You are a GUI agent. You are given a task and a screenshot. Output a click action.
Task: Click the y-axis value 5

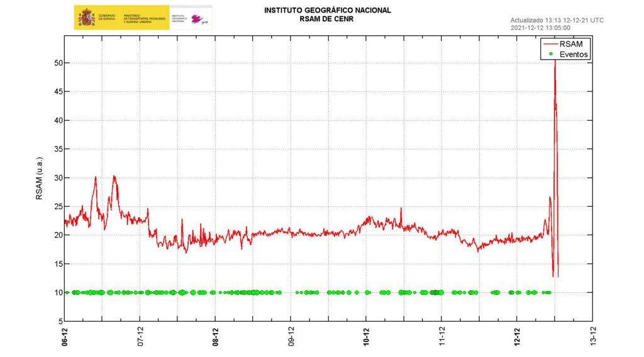[60, 321]
